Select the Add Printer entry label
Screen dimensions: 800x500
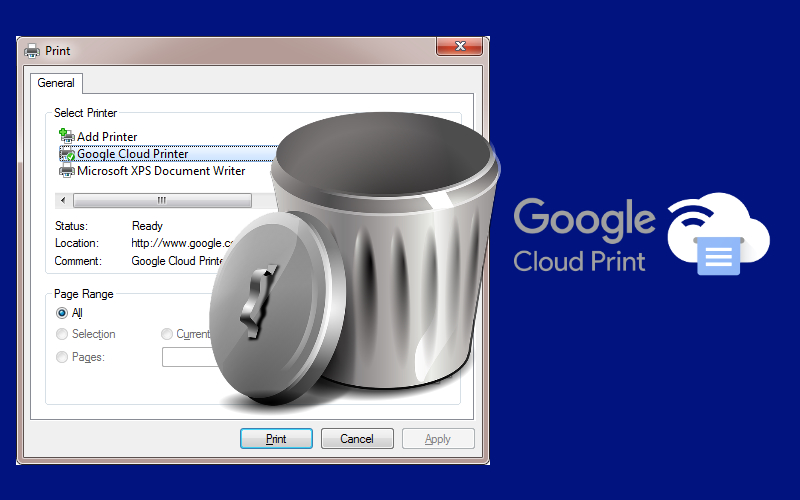(107, 137)
